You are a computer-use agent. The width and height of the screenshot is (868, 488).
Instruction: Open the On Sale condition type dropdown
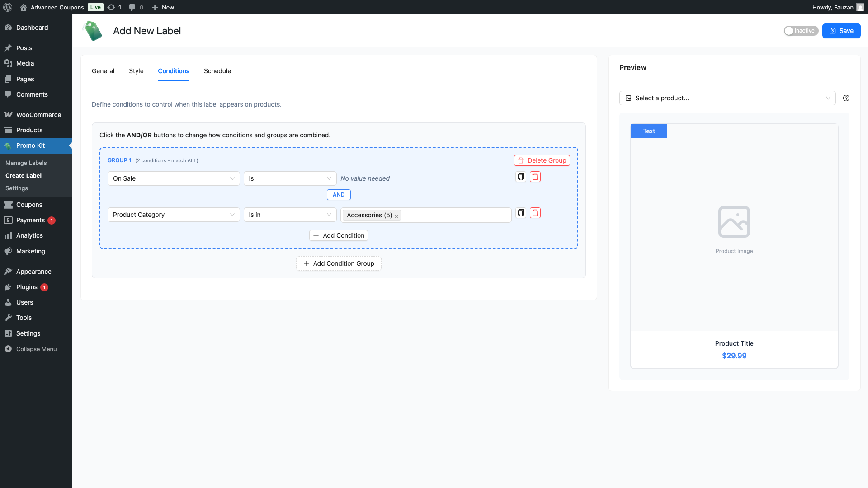(174, 178)
